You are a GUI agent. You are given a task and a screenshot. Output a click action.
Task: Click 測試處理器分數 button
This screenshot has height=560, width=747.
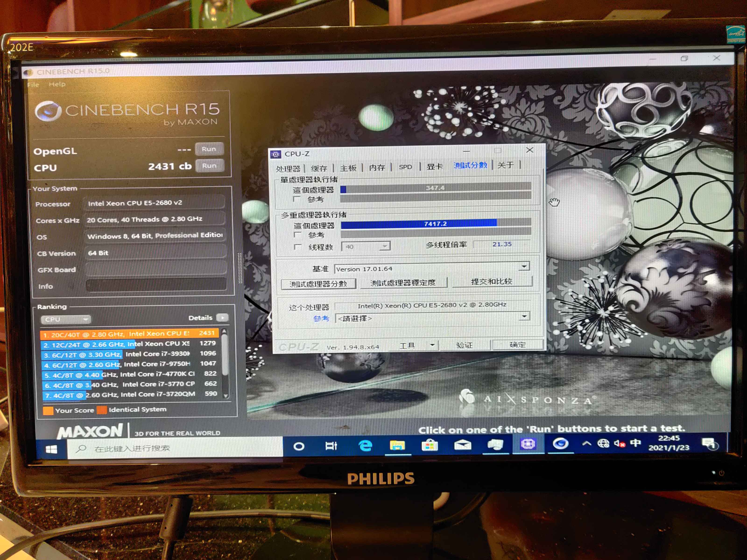tap(318, 284)
